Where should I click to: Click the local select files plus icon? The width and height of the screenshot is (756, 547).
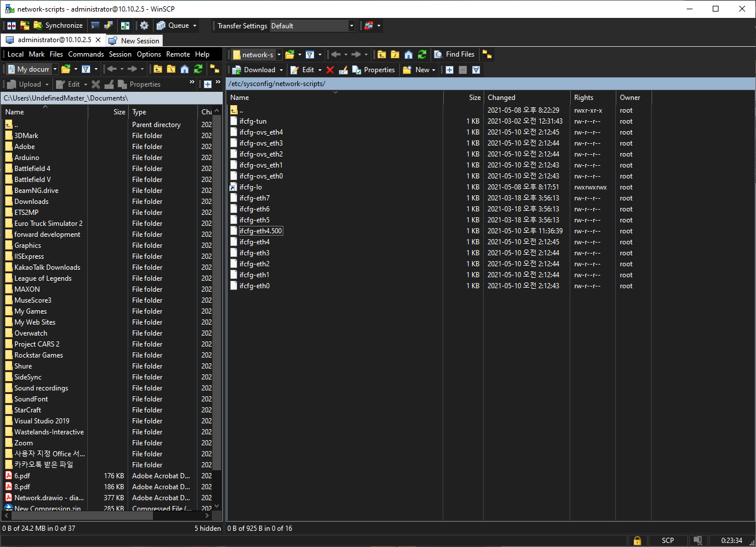click(208, 84)
